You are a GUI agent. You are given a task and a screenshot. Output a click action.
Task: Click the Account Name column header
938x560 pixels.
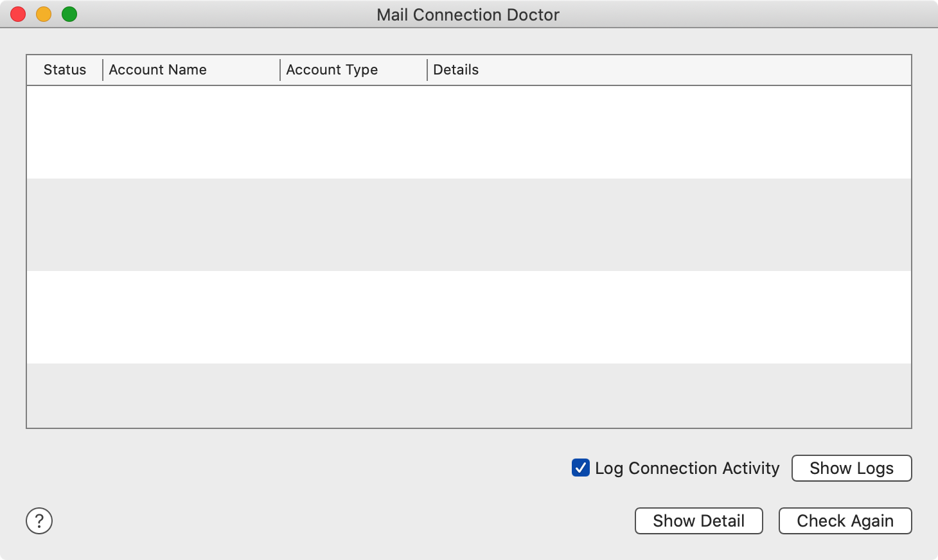click(158, 70)
